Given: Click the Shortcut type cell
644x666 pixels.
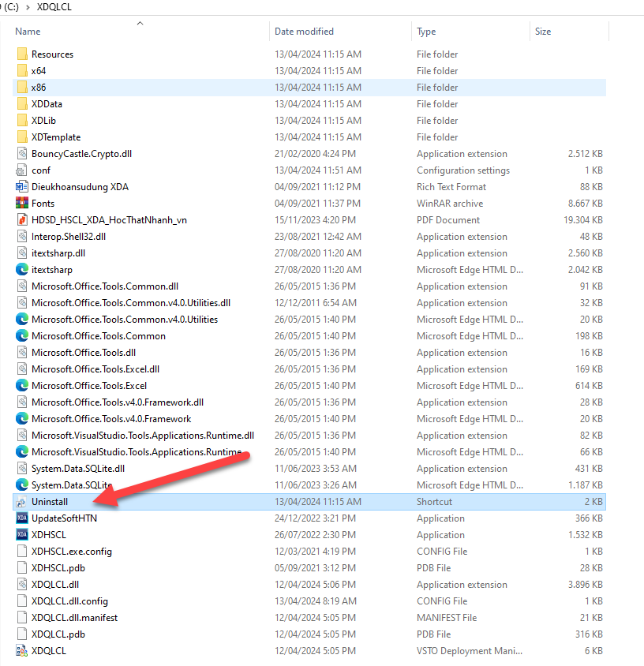Looking at the screenshot, I should tap(434, 502).
